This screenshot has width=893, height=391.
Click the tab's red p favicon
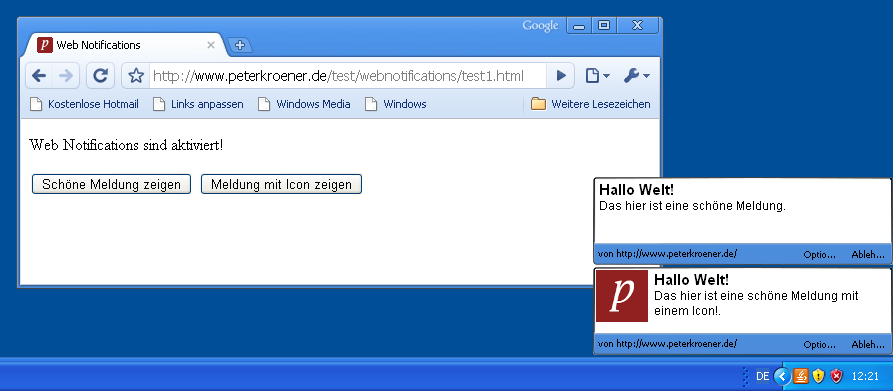pyautogui.click(x=45, y=45)
